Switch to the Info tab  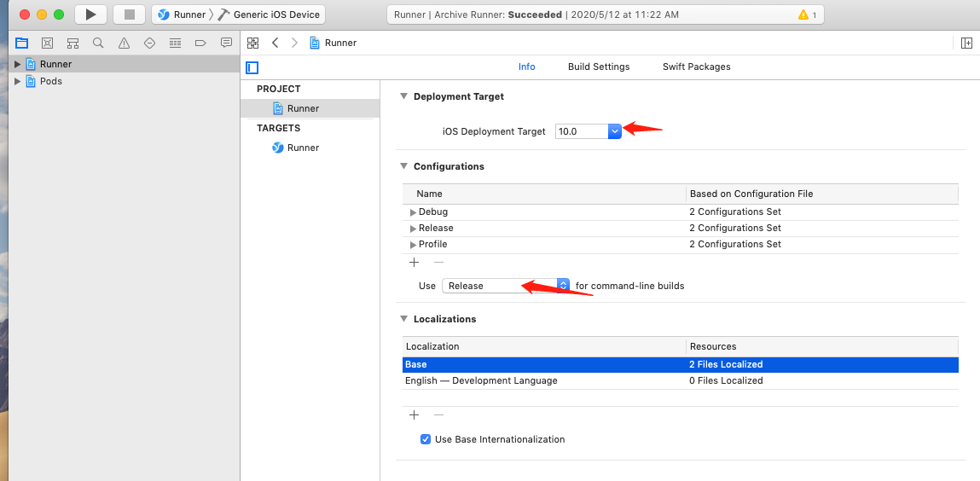527,67
